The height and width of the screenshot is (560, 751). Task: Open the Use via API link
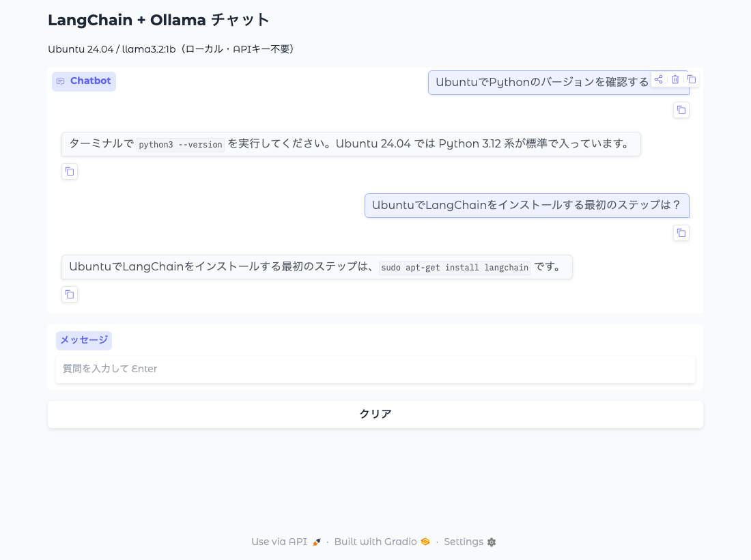[286, 542]
